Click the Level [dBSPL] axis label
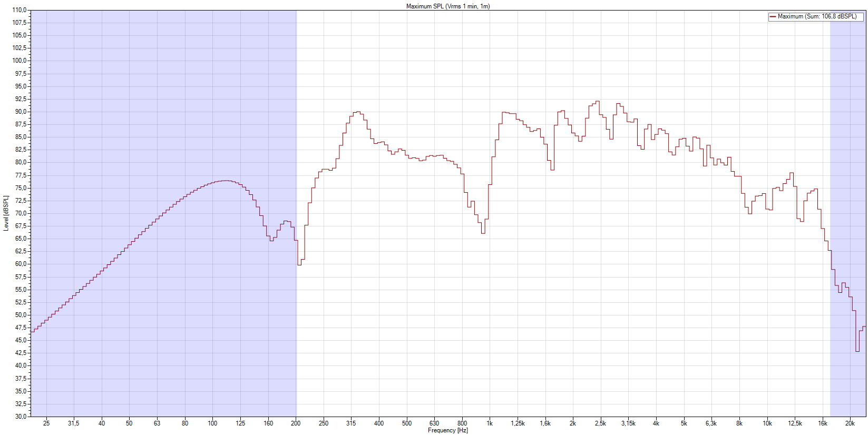Viewport: 868px width, 435px height. coord(6,213)
